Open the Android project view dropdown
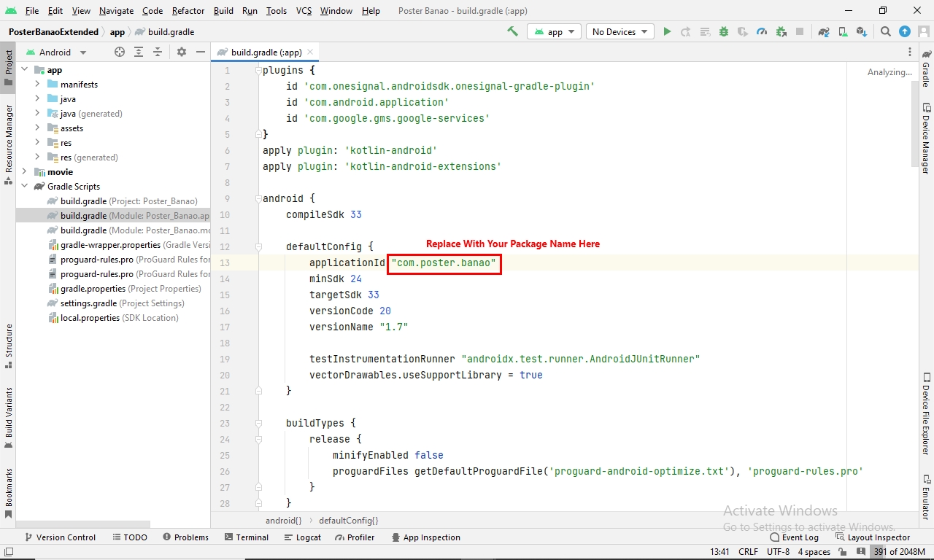Viewport: 934px width, 560px height. pos(62,52)
